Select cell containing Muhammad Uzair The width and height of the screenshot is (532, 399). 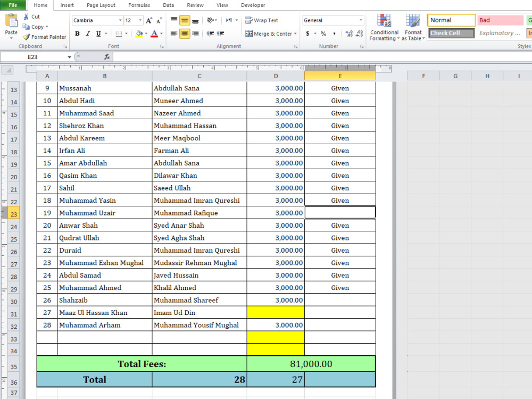coord(105,213)
